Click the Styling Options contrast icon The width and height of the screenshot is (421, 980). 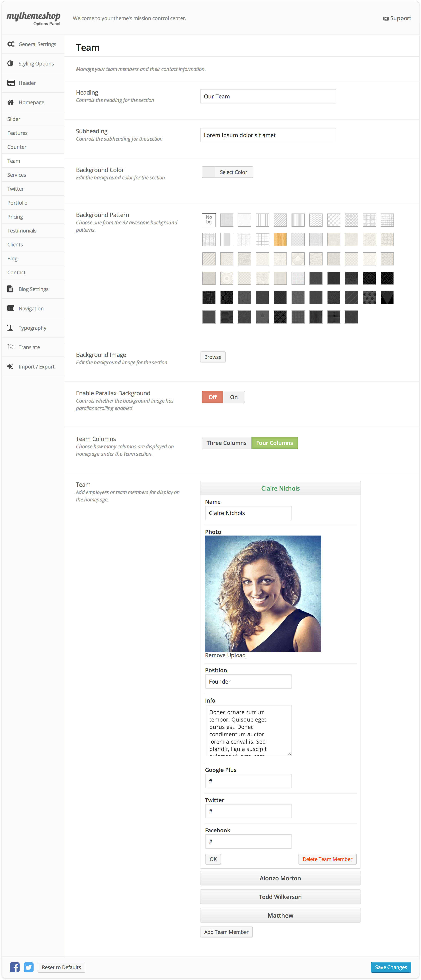[11, 64]
